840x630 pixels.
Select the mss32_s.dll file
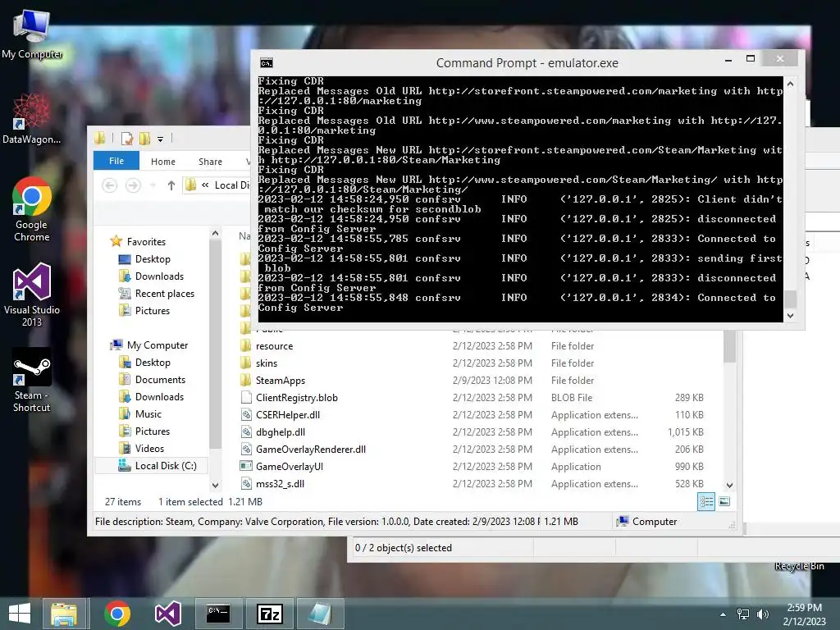[280, 483]
